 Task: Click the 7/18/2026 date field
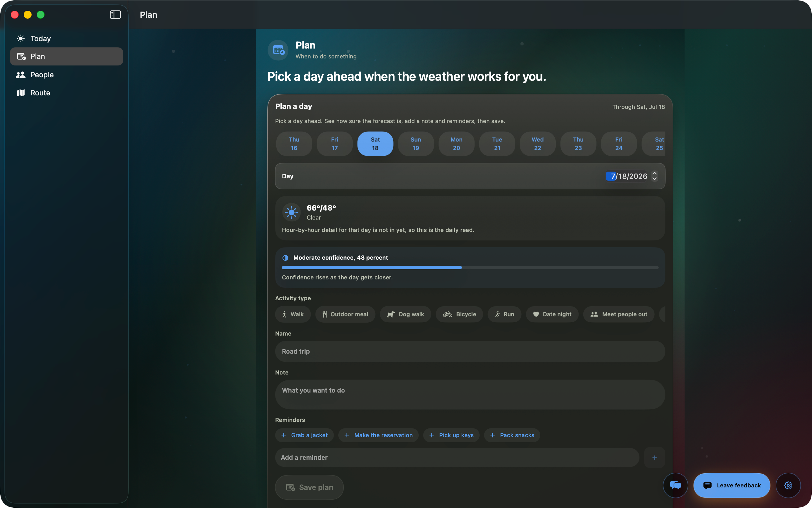[x=626, y=176]
